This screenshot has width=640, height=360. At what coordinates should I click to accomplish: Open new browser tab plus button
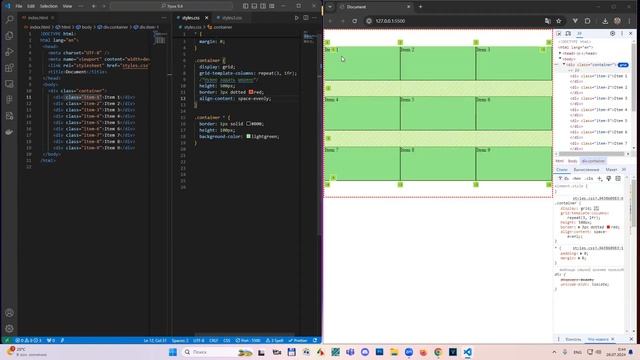click(420, 7)
